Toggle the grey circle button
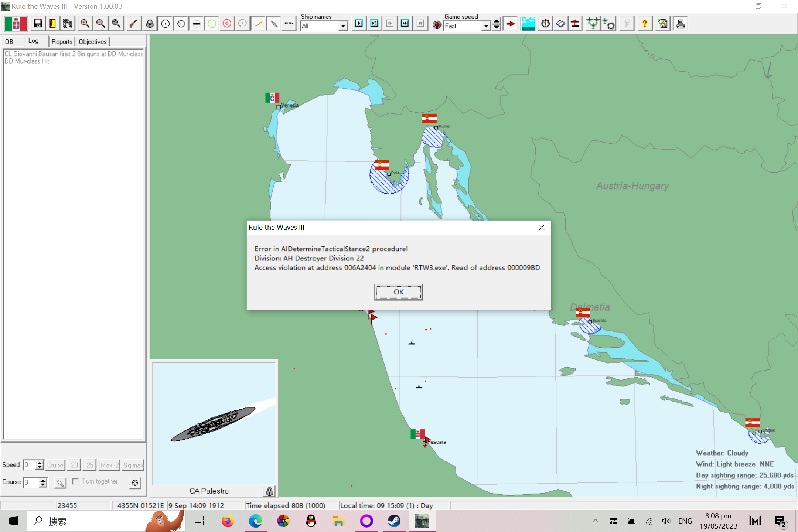This screenshot has height=532, width=798. click(x=242, y=24)
